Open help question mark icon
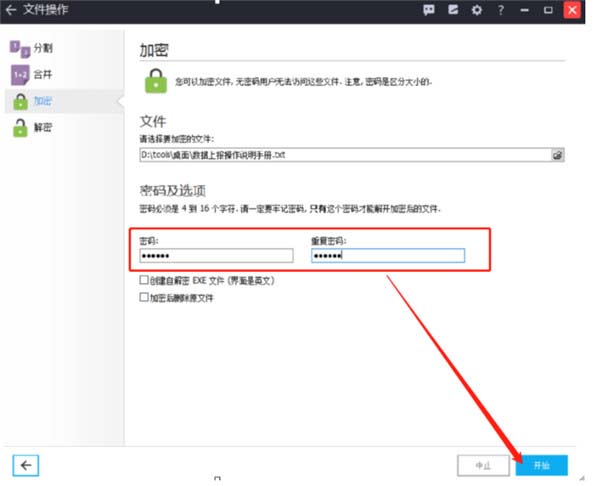 [501, 10]
